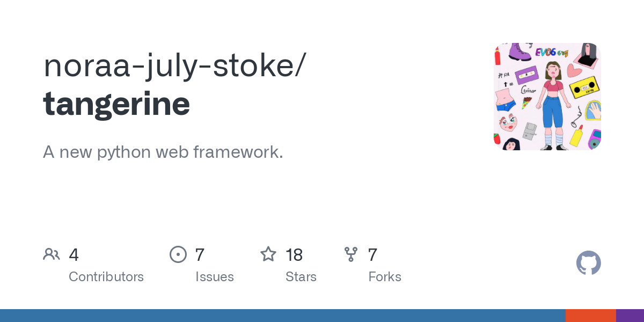Click the Forks branch icon
The width and height of the screenshot is (644, 322).
[351, 254]
